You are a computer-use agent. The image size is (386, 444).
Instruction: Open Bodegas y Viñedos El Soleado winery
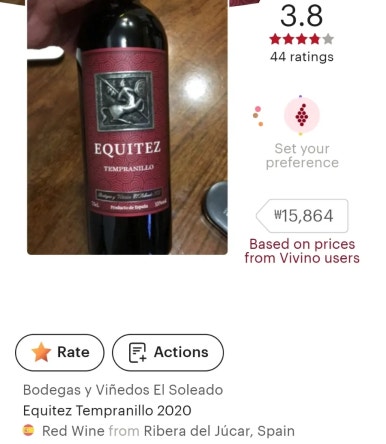(x=123, y=390)
